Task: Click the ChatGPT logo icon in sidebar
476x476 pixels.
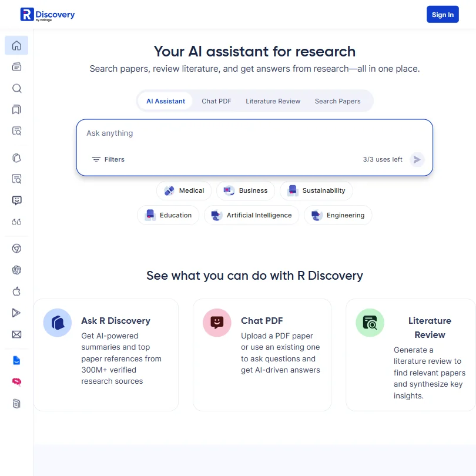Action: (16, 270)
